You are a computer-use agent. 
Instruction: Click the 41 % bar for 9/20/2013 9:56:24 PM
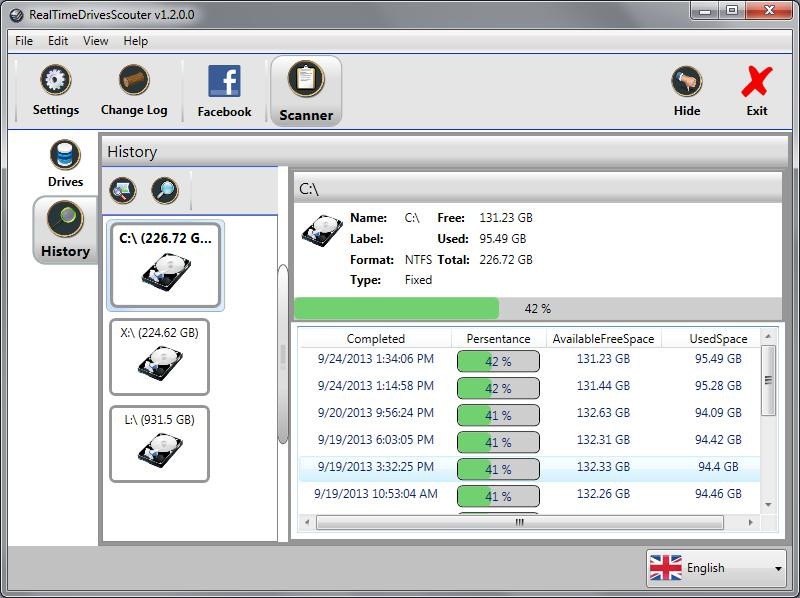pyautogui.click(x=498, y=415)
